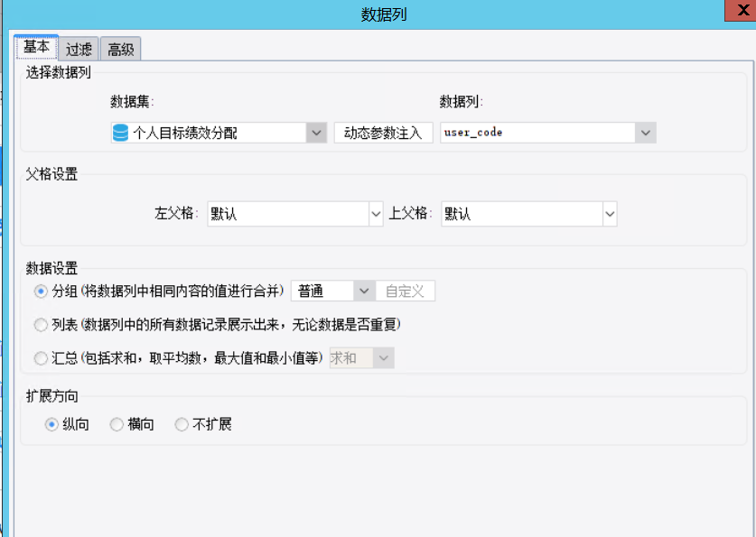This screenshot has width=756, height=537.
Task: Expand the 上父格 dropdown
Action: (x=610, y=214)
